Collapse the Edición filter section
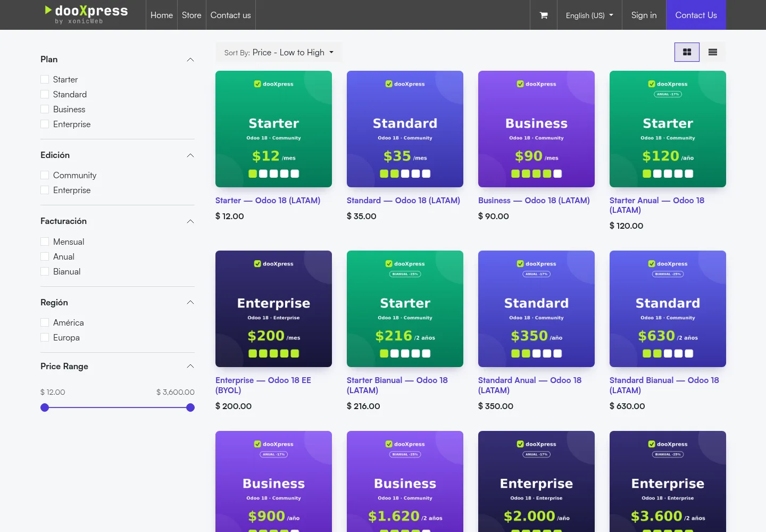 pos(190,155)
